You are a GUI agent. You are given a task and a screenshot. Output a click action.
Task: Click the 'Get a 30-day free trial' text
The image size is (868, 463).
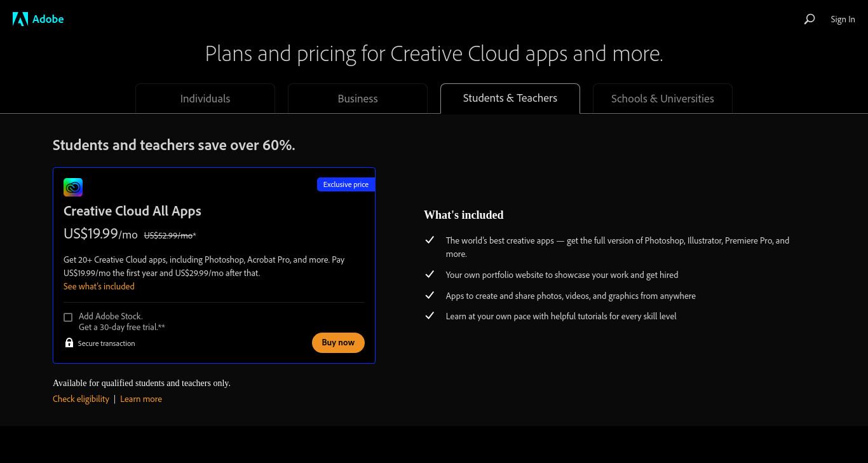pos(122,327)
